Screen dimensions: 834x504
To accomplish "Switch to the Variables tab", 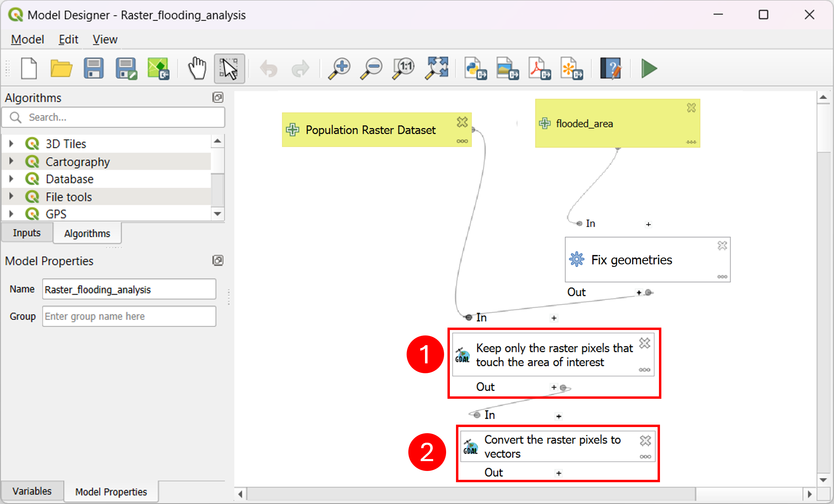I will pyautogui.click(x=32, y=491).
